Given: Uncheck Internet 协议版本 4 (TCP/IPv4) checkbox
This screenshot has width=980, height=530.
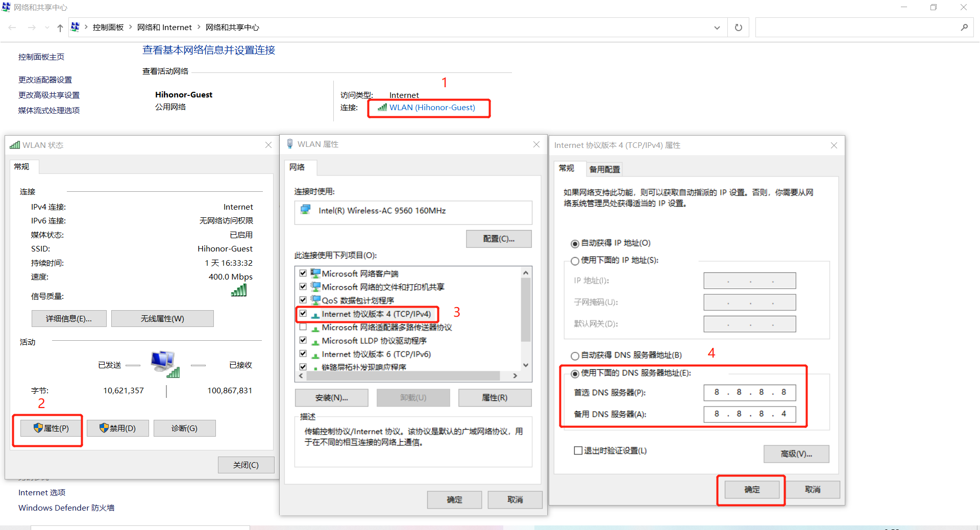Looking at the screenshot, I should (303, 314).
